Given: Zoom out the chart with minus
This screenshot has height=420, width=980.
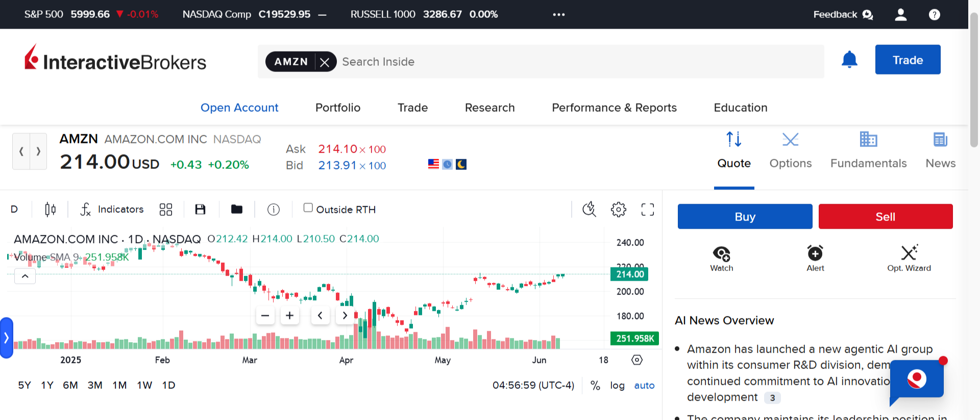Looking at the screenshot, I should (x=265, y=315).
